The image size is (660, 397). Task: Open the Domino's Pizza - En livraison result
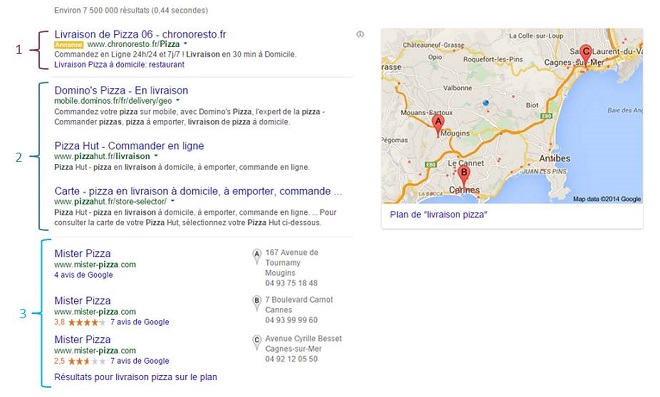tap(121, 90)
